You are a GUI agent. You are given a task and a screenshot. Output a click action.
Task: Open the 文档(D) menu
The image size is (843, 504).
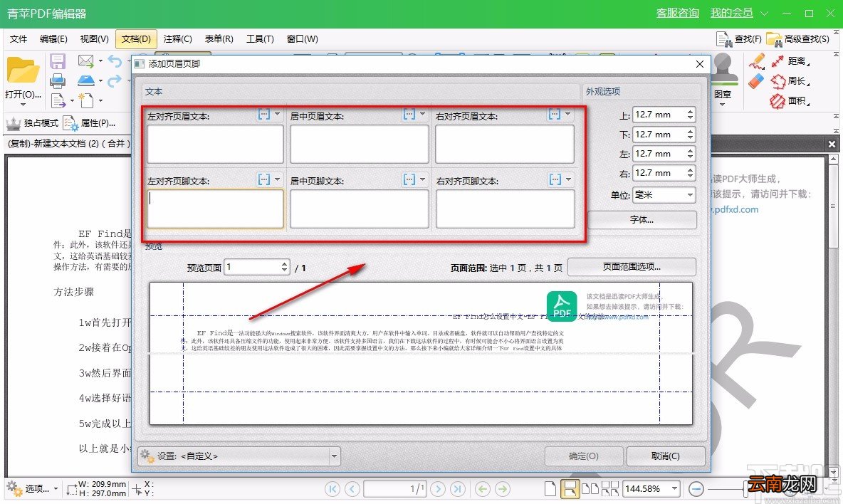(x=136, y=38)
